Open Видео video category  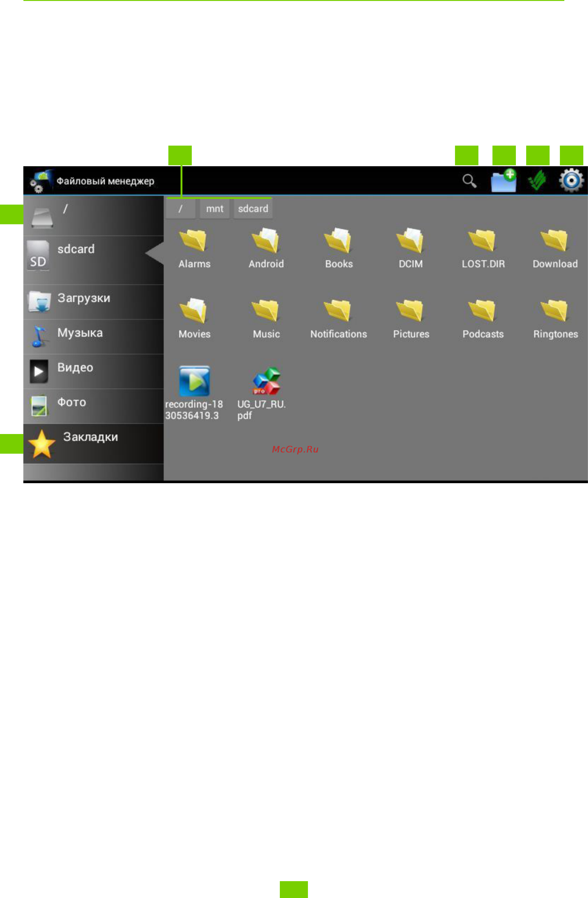(x=94, y=372)
